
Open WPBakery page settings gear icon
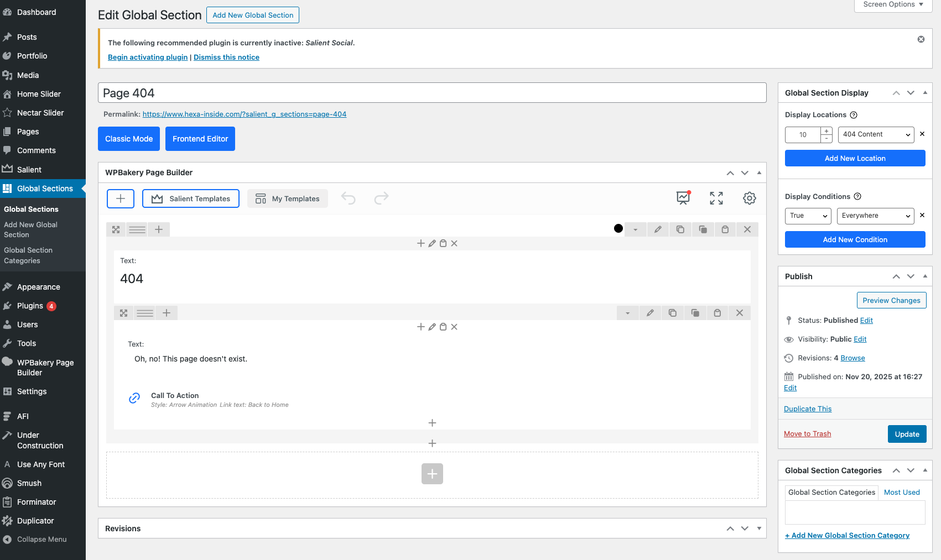coord(749,198)
